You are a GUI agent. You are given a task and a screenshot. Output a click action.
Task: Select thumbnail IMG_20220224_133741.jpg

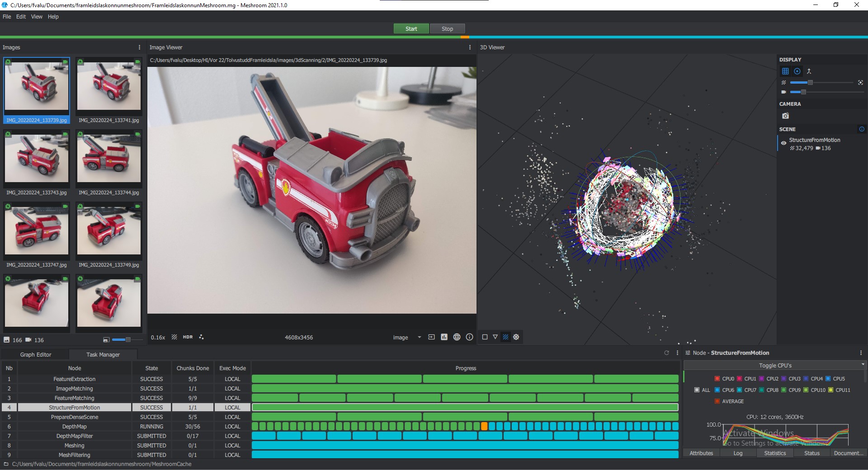click(x=109, y=91)
